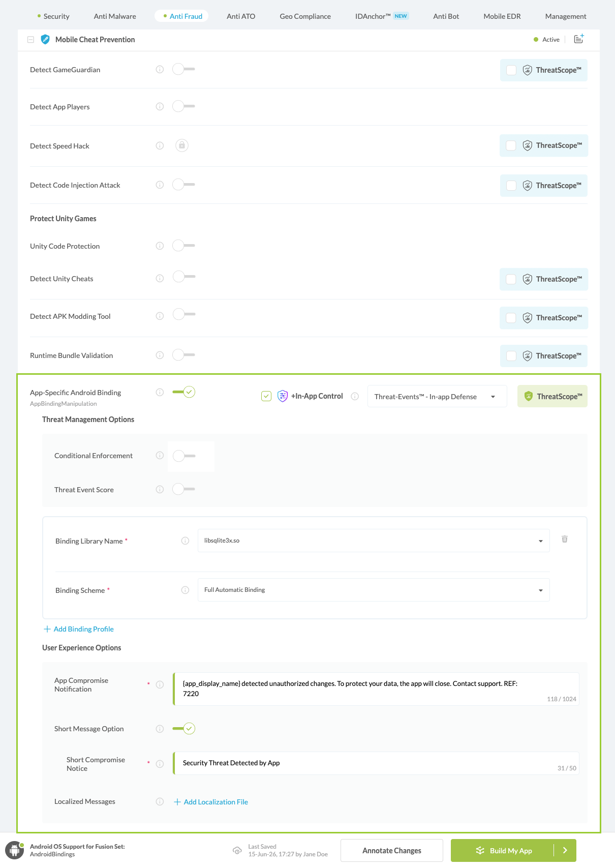Show info for App Compromise Notification
The width and height of the screenshot is (615, 868).
[160, 684]
